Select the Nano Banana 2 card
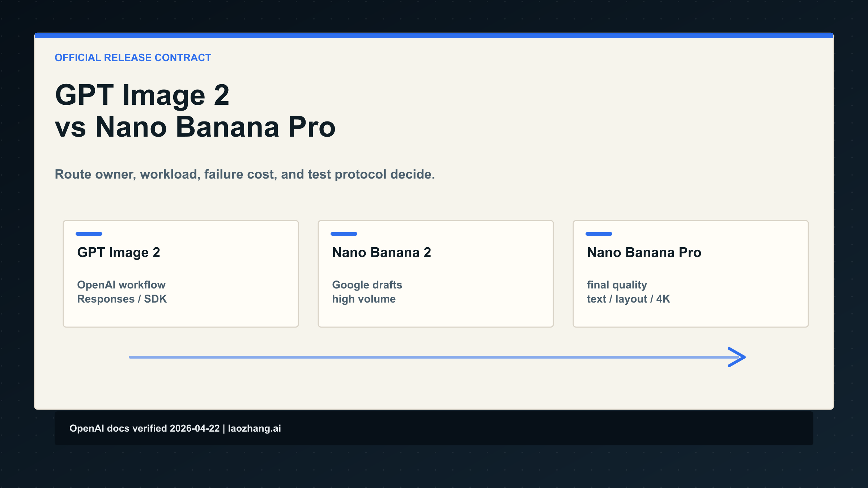 (x=435, y=273)
